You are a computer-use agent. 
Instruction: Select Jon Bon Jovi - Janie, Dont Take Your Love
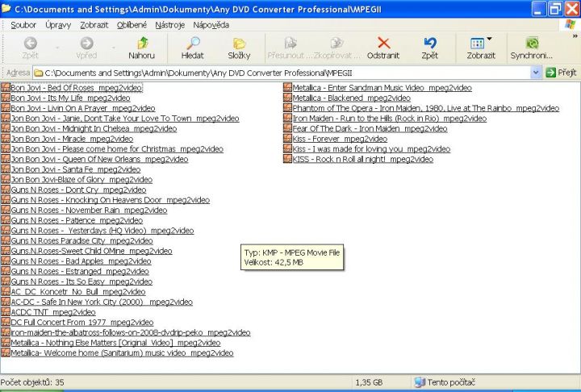[125, 119]
